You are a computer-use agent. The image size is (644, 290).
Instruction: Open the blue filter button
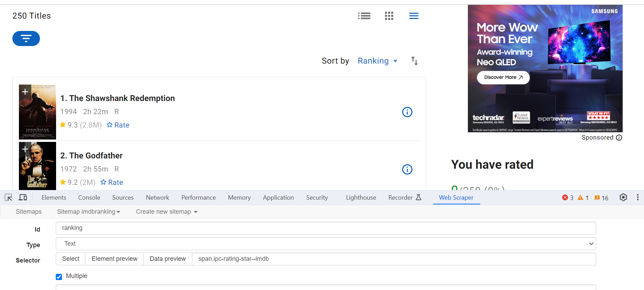(26, 38)
